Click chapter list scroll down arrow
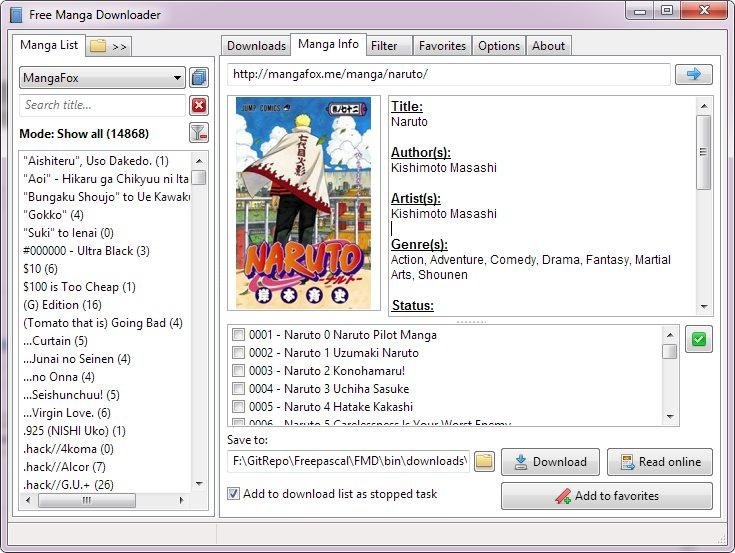The width and height of the screenshot is (735, 553). tap(670, 417)
